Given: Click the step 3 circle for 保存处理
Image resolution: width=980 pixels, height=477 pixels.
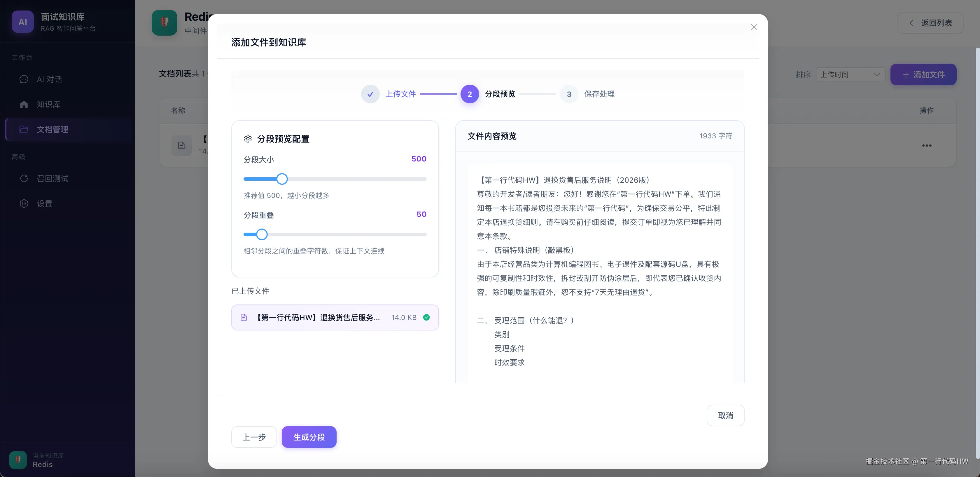Looking at the screenshot, I should pyautogui.click(x=569, y=94).
